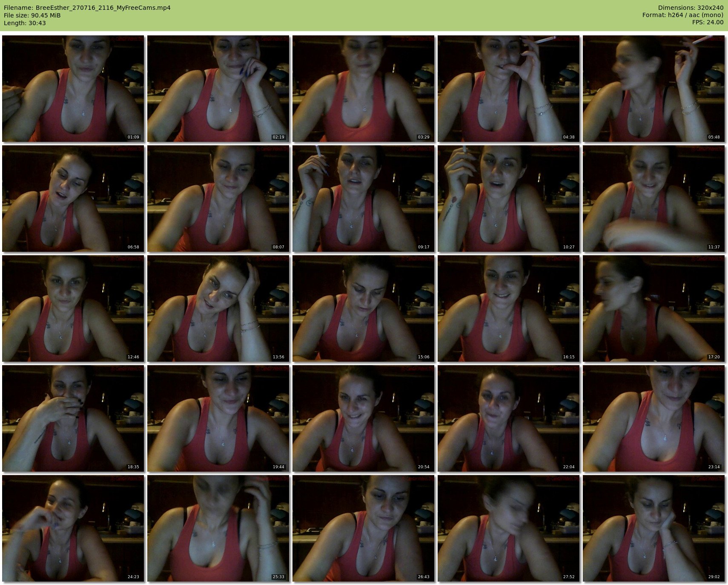Select the thumbnail marked 24:23
Viewport: 728px width, 585px height.
click(x=73, y=528)
